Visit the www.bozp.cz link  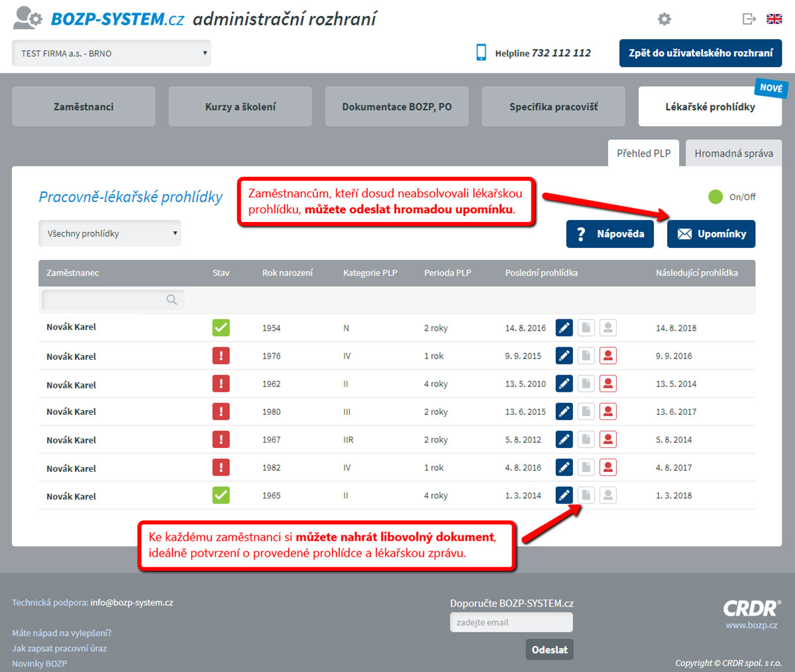[x=751, y=625]
